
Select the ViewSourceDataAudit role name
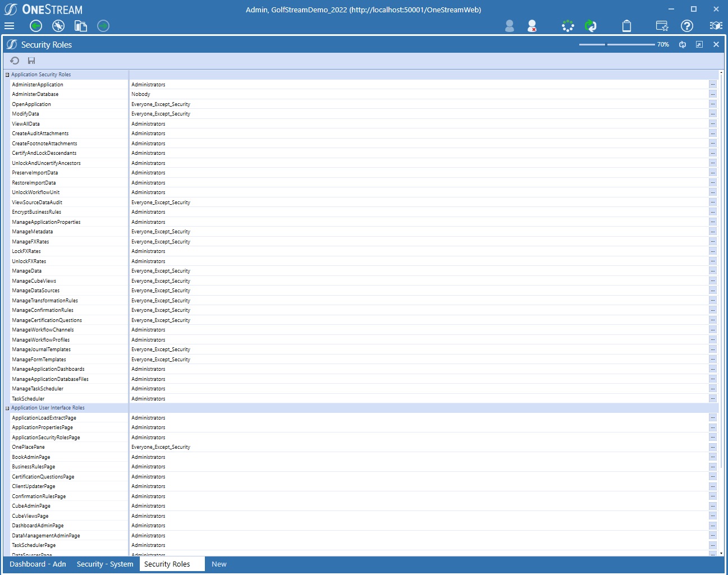coord(37,203)
